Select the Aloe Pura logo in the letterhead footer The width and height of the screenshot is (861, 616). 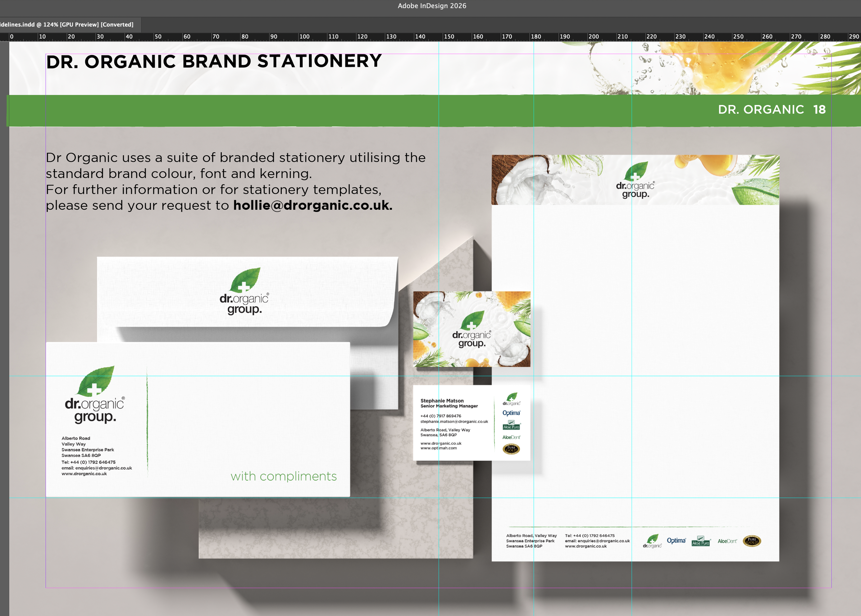701,541
